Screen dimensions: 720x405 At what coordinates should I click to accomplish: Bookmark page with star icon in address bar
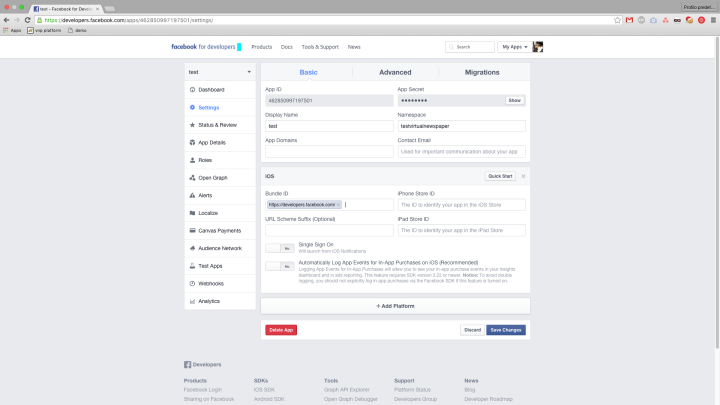617,19
